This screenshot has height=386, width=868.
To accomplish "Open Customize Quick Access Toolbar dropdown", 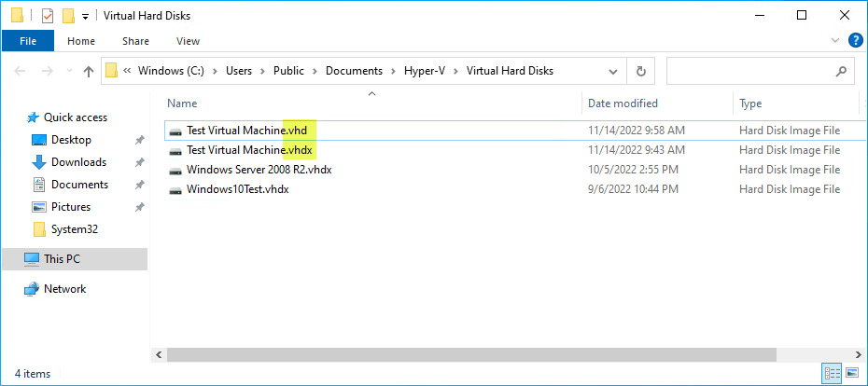I will (85, 16).
